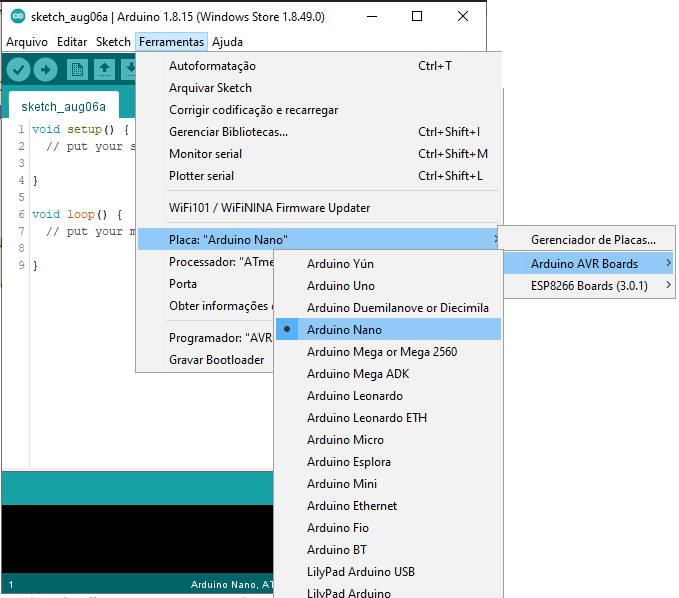The image size is (679, 598).
Task: Click the Open sketch up-arrow icon
Action: 104,69
